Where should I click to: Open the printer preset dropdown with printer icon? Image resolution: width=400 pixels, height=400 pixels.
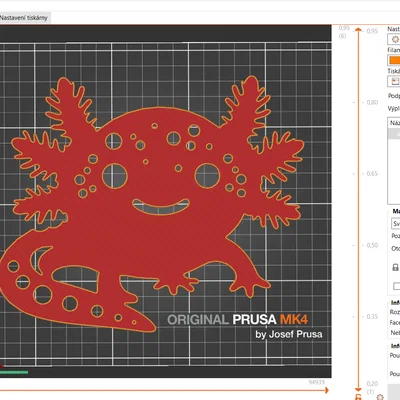click(x=394, y=81)
